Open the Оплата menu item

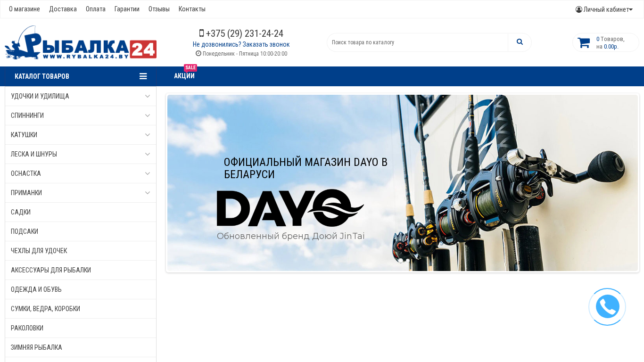pos(96,9)
